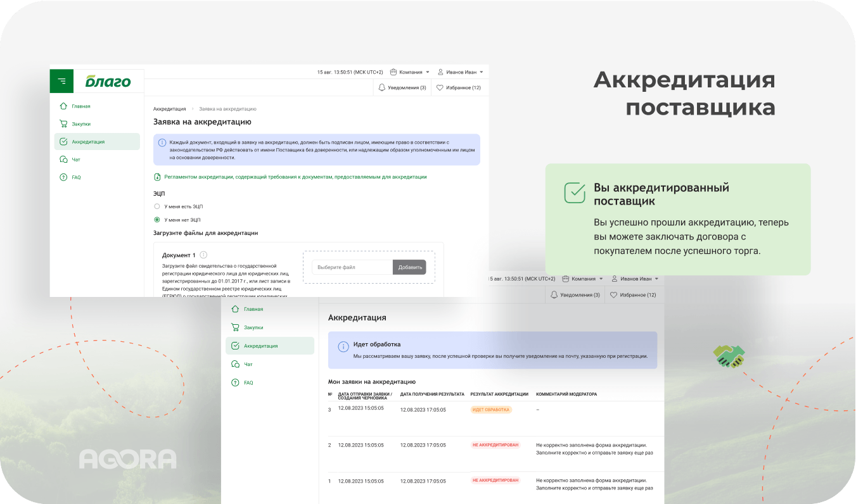Screen dimensions: 856x504
Task: Click the 'НЕ АККРЕДИТИРОВАН' badge in row 1
Action: pos(495,481)
